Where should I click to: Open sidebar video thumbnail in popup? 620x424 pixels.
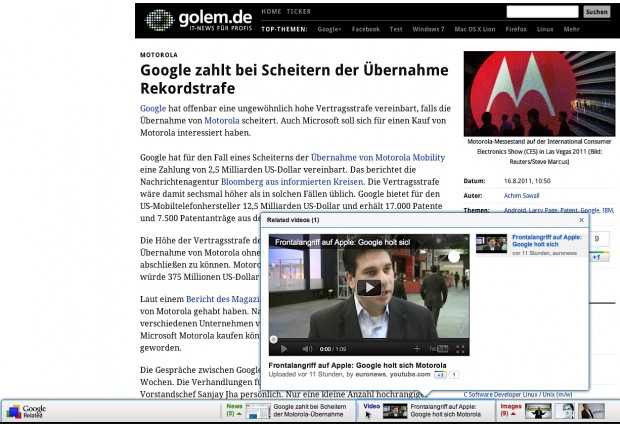pyautogui.click(x=491, y=244)
